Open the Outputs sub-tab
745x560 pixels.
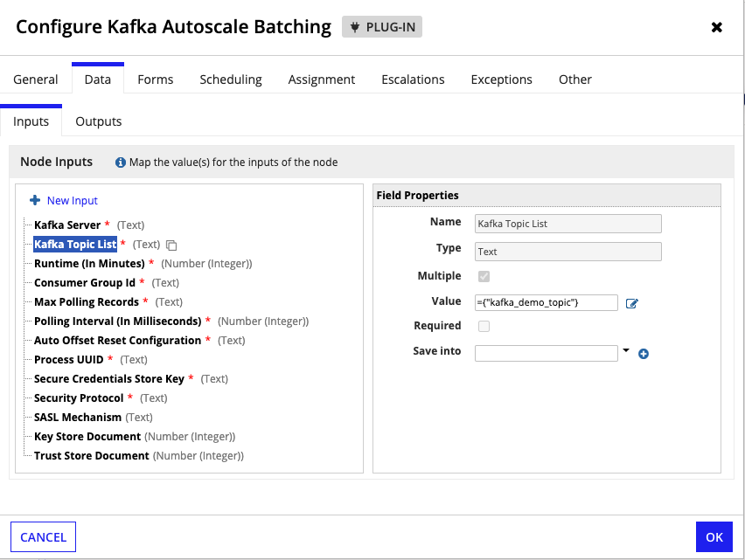click(x=98, y=121)
